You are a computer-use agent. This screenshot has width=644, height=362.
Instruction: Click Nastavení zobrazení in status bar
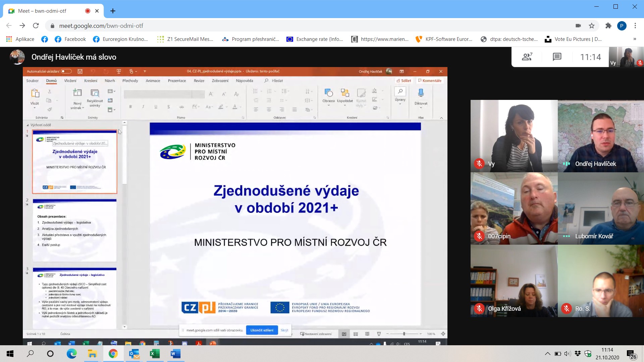316,334
